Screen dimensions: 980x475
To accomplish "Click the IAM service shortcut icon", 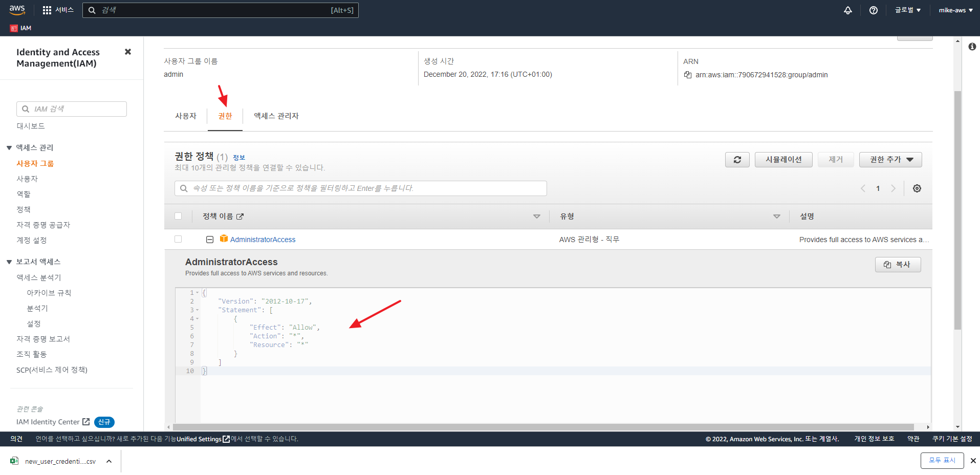I will tap(14, 28).
